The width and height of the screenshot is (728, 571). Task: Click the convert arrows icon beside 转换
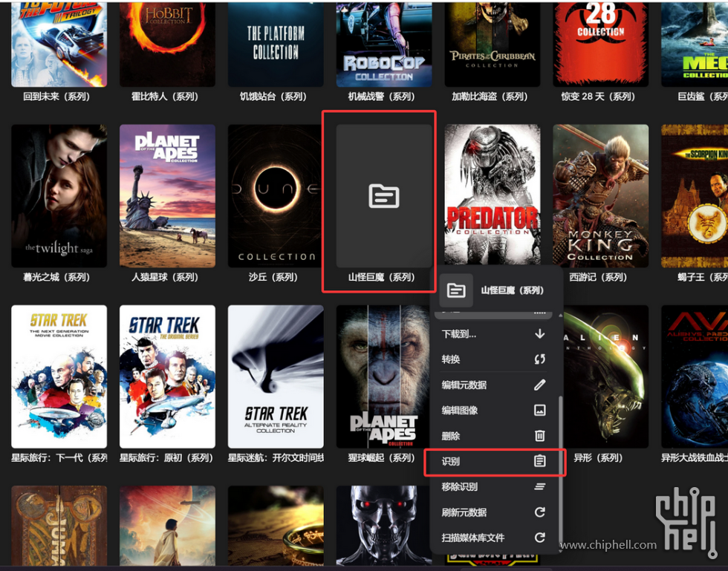coord(539,359)
